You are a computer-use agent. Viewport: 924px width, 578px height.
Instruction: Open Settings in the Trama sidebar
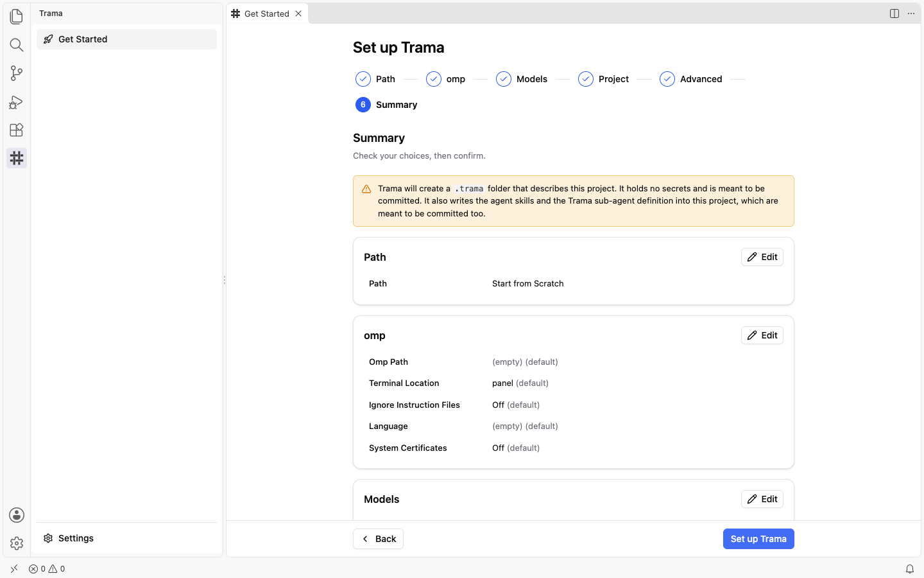(126, 538)
